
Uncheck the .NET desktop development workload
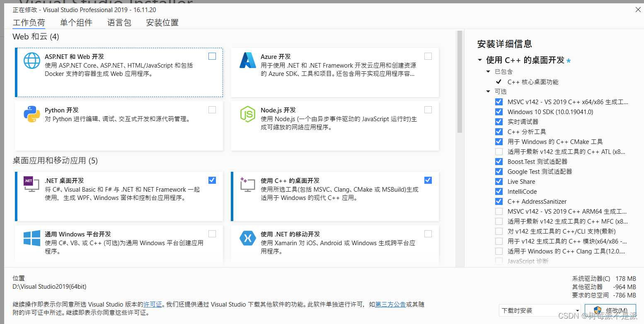[212, 180]
